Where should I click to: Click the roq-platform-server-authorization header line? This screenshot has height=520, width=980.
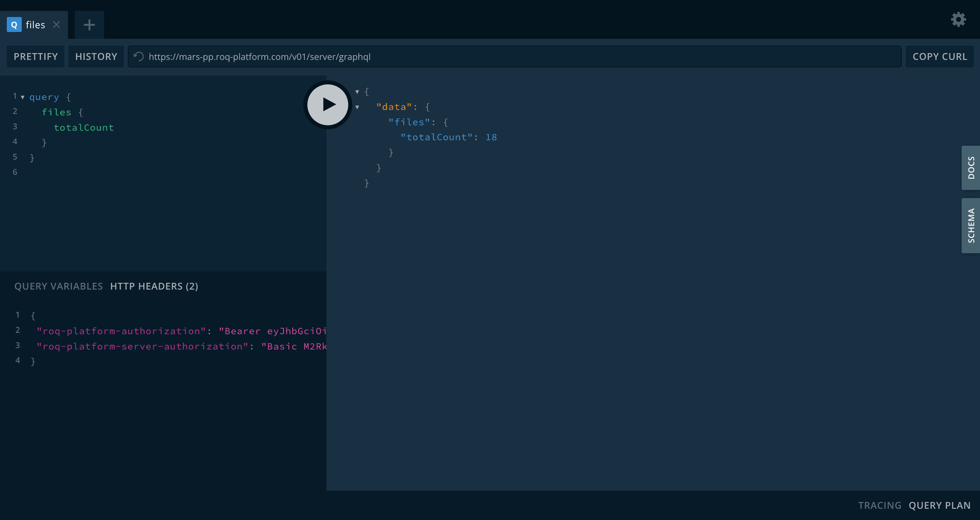tap(181, 346)
